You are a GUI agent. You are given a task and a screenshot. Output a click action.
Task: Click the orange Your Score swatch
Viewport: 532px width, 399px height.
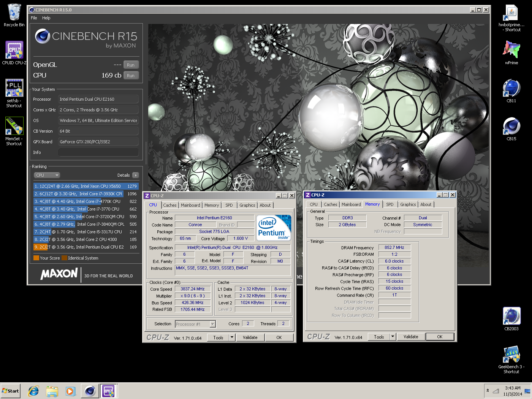tap(36, 258)
